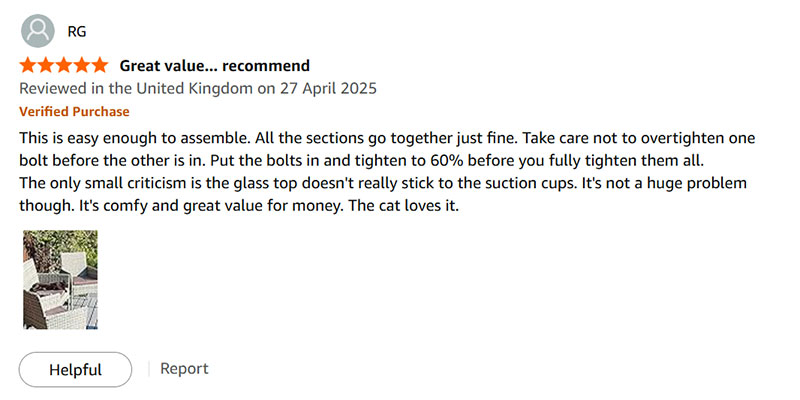Click the third orange rating star
Screen dimensions: 800x400
(63, 65)
